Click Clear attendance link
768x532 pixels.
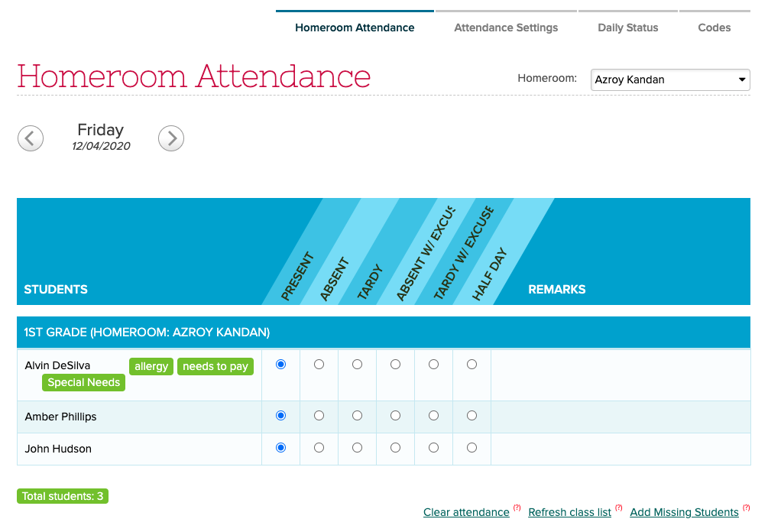[x=466, y=512]
